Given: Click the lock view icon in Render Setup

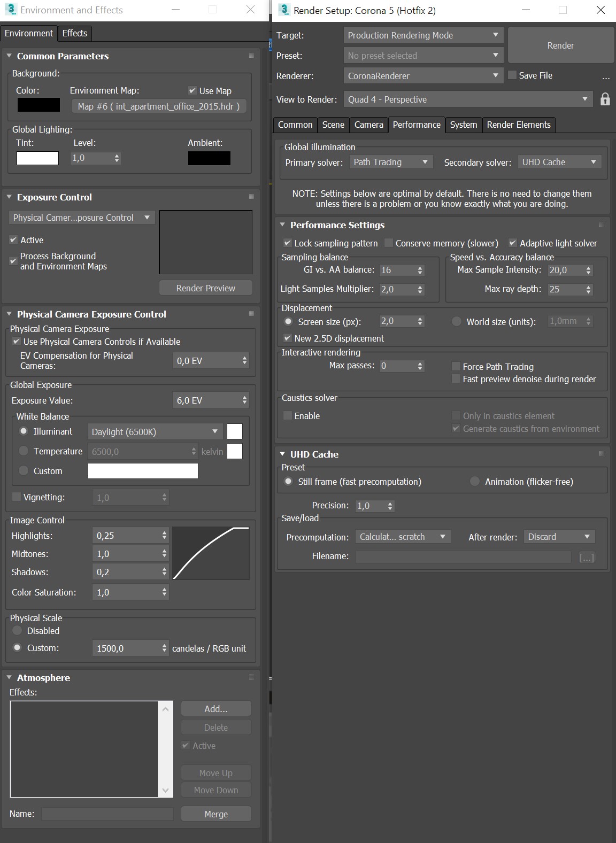Looking at the screenshot, I should pyautogui.click(x=605, y=99).
